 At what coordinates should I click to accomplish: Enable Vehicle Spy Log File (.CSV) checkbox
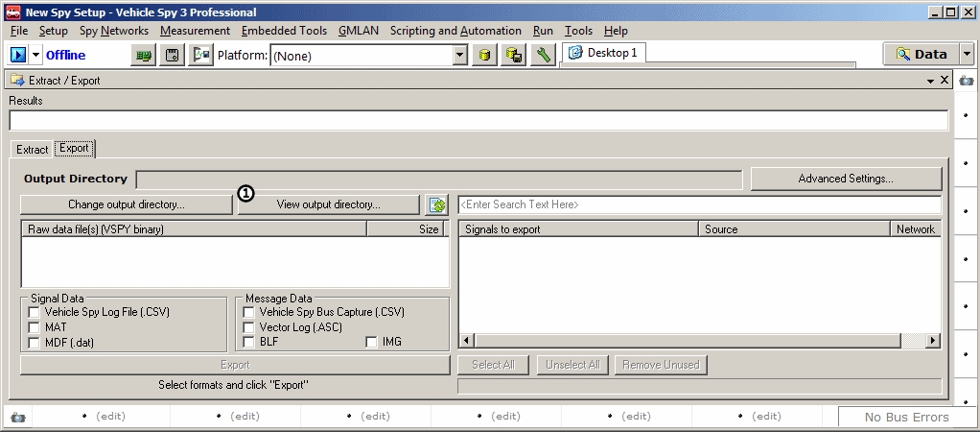coord(35,312)
